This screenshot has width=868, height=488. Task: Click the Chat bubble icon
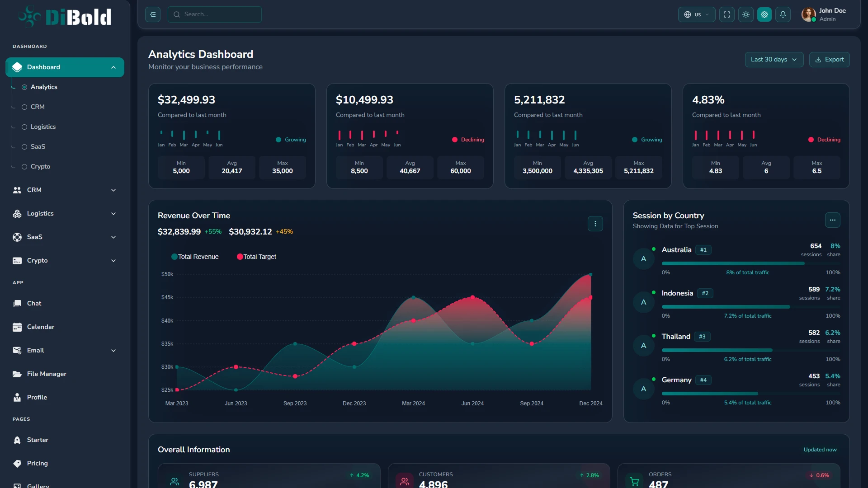click(x=17, y=304)
